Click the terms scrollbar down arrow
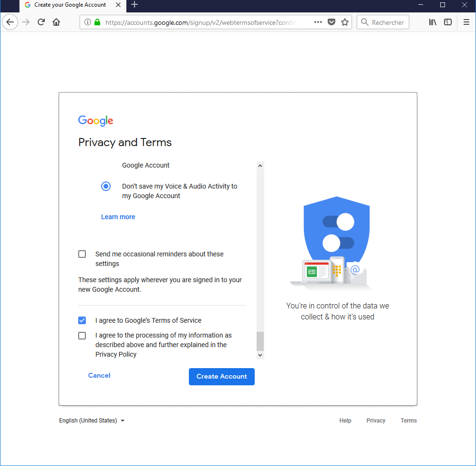The height and width of the screenshot is (466, 476). 260,355
